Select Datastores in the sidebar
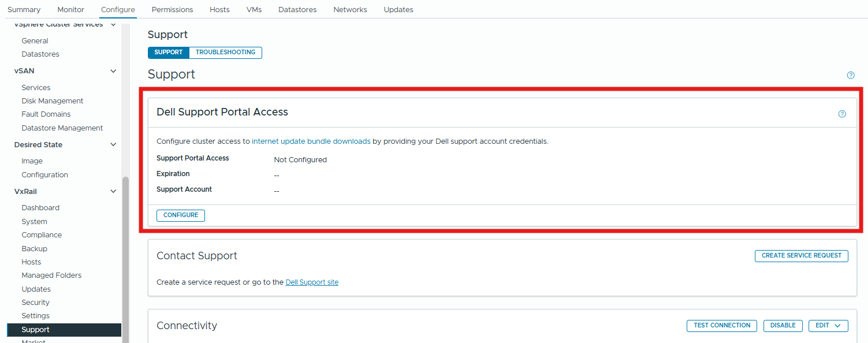Viewport: 868px width, 343px height. tap(40, 54)
